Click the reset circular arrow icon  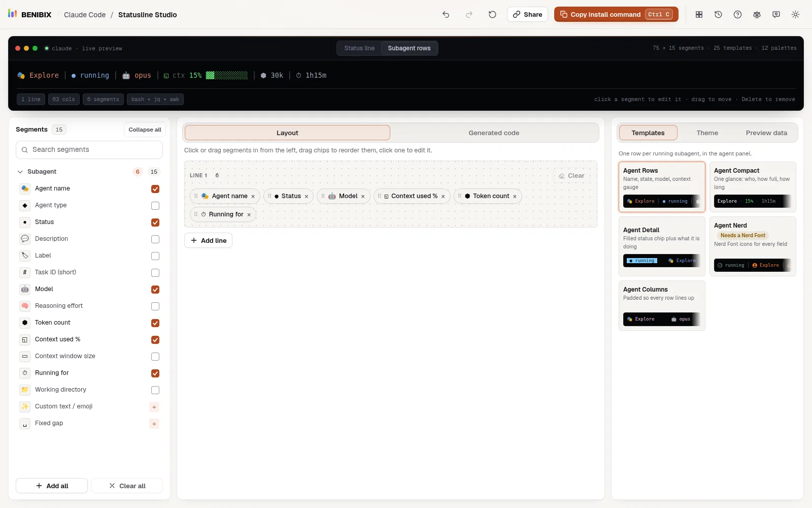(492, 14)
